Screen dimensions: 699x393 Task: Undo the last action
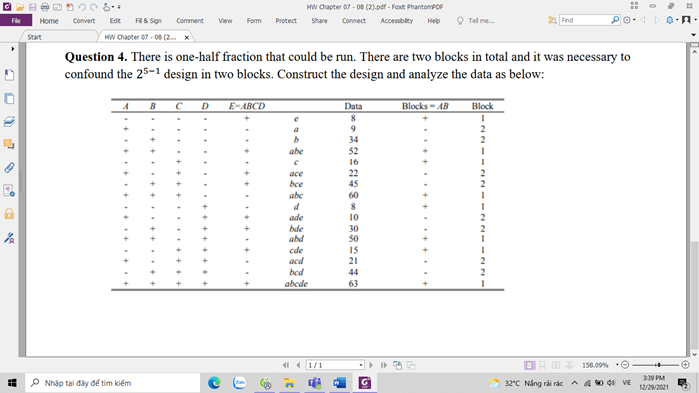82,7
